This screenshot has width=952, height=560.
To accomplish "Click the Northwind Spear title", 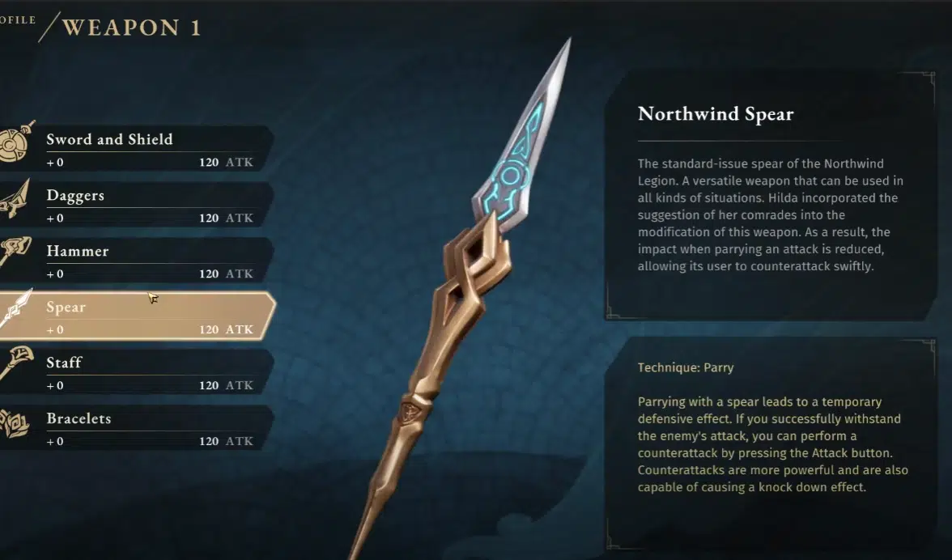I will [716, 114].
